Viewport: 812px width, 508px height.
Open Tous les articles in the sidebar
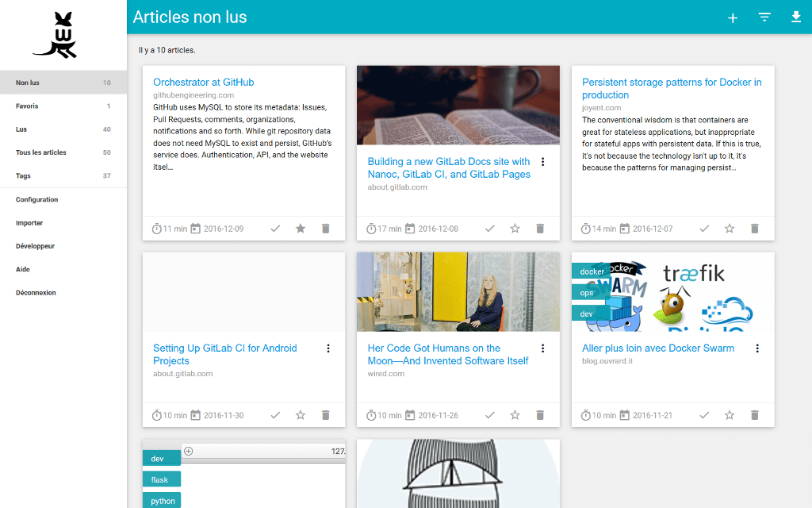(41, 152)
